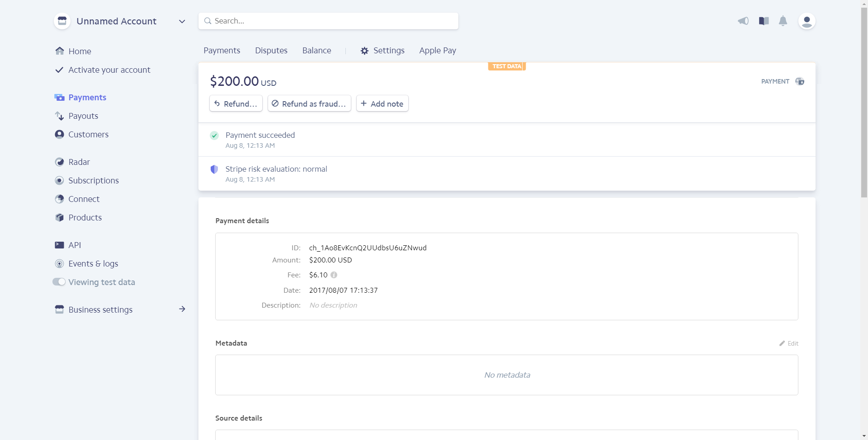868x440 pixels.
Task: Click the Connect sidebar icon
Action: pos(59,199)
